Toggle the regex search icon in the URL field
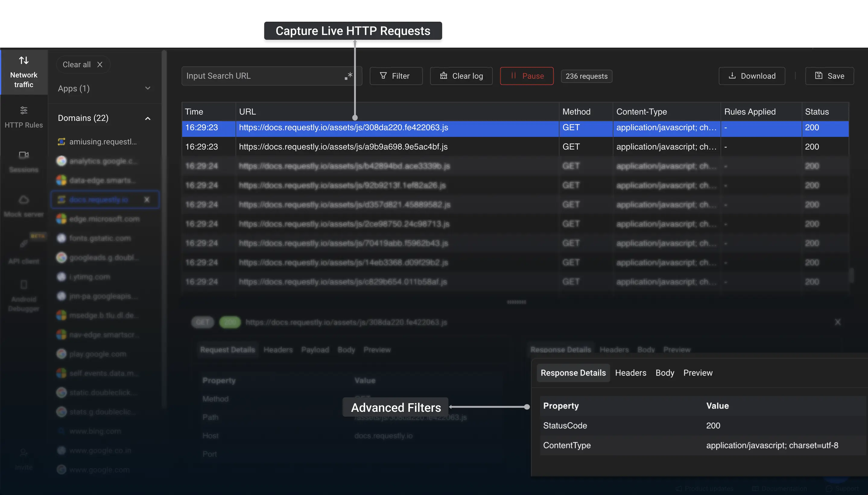This screenshot has height=495, width=868. pyautogui.click(x=348, y=76)
